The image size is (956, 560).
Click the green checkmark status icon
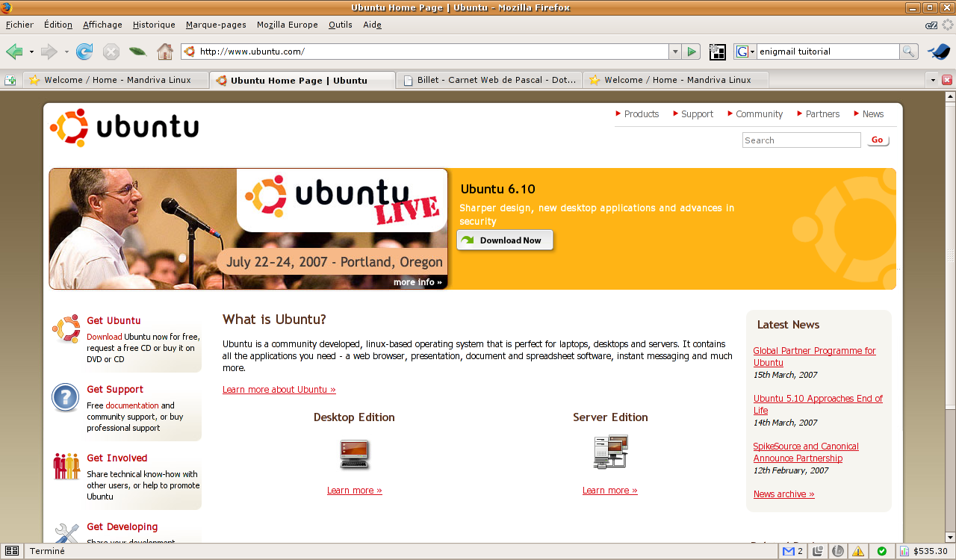click(882, 551)
